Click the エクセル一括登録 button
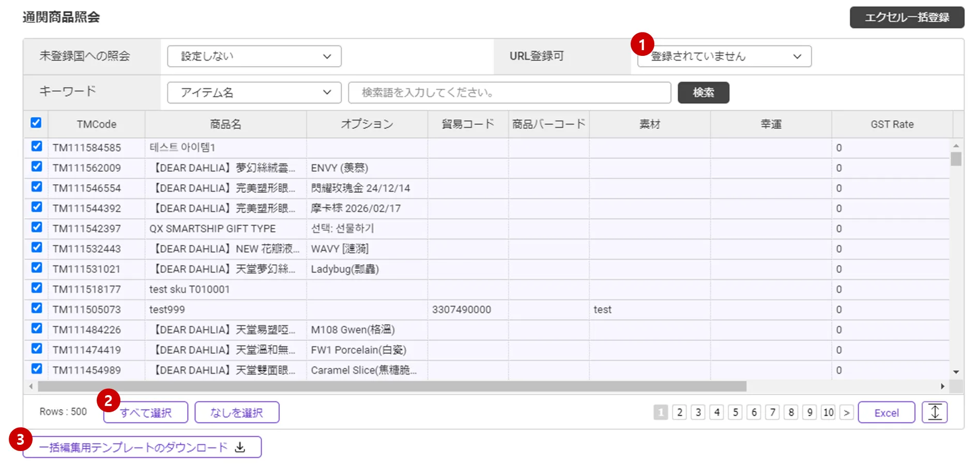The width and height of the screenshot is (980, 466). (907, 17)
